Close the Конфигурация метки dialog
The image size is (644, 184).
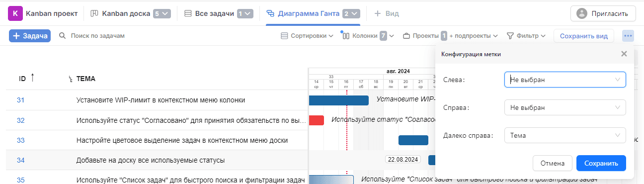tap(624, 54)
